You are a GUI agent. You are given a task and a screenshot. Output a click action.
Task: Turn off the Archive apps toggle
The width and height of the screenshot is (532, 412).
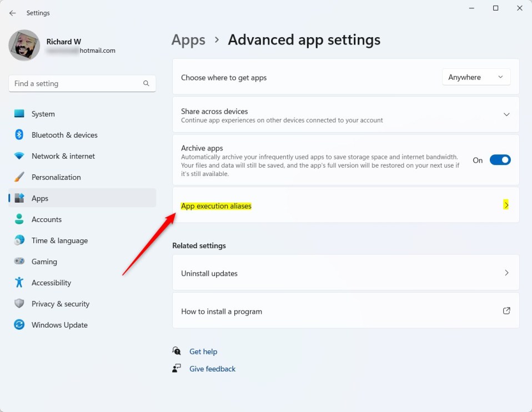(500, 160)
